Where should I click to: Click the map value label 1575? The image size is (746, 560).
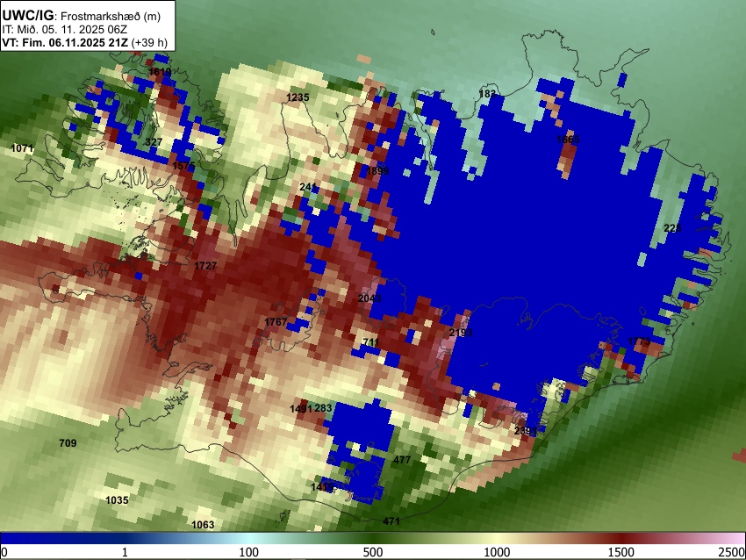click(x=183, y=166)
